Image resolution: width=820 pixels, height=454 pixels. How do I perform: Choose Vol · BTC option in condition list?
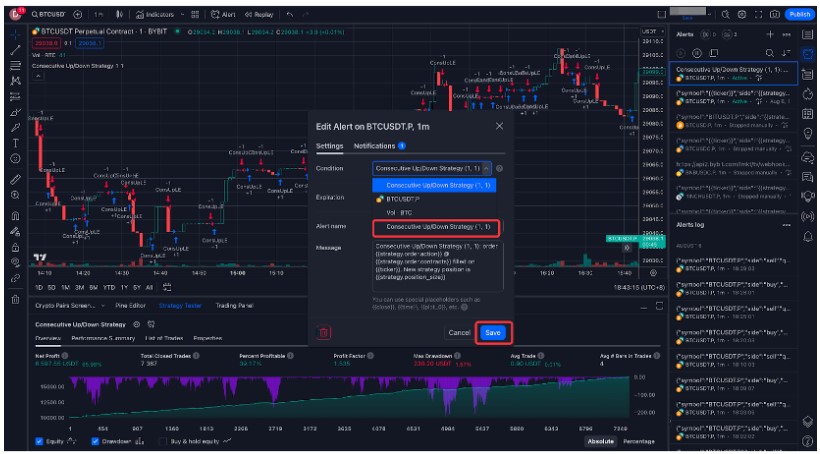pyautogui.click(x=434, y=213)
